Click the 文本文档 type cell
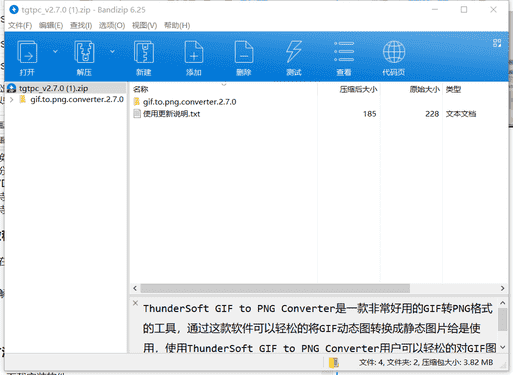The image size is (513, 375). coord(461,114)
